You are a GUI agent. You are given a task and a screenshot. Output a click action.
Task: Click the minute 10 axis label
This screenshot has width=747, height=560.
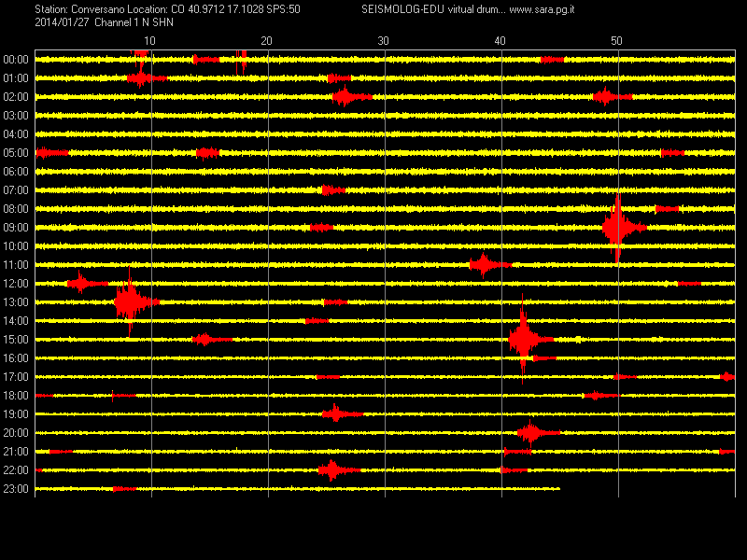pos(149,41)
